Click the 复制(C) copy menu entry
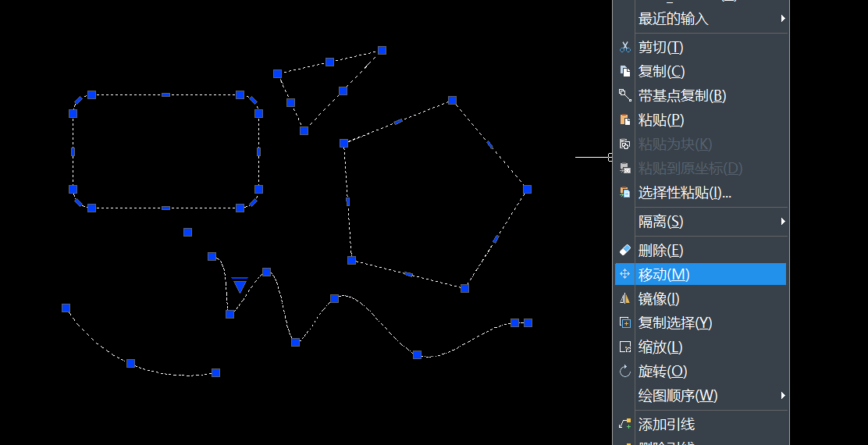Viewport: 868px width, 445px height. click(x=701, y=71)
